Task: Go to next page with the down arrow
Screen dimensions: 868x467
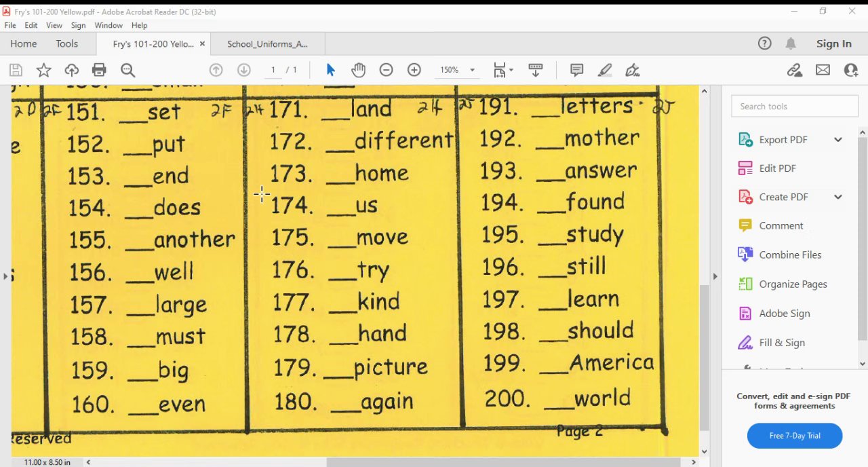Action: (244, 70)
